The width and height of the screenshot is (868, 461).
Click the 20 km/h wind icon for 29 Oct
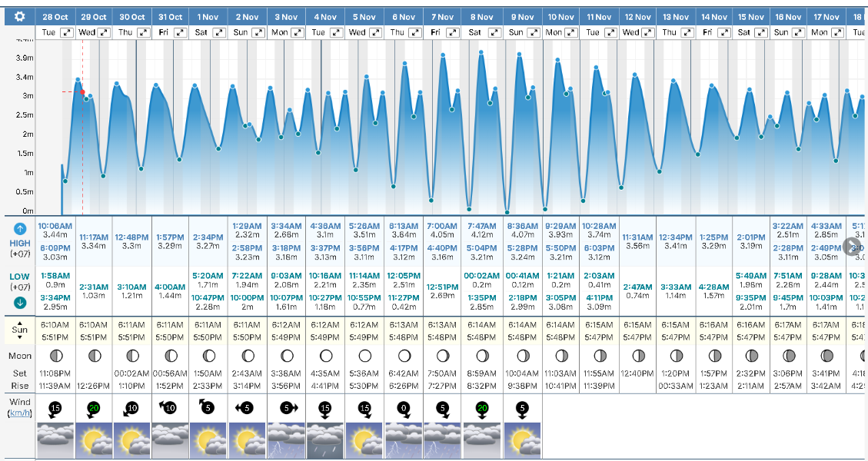[94, 409]
